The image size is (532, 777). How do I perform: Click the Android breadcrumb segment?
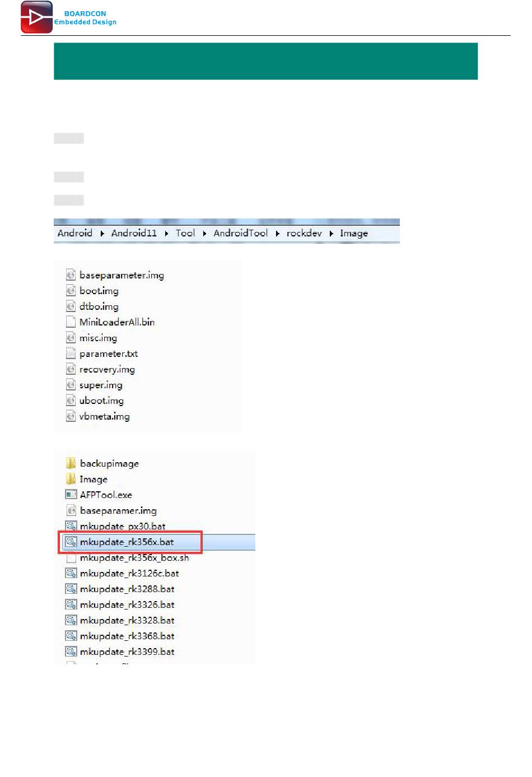(x=75, y=233)
